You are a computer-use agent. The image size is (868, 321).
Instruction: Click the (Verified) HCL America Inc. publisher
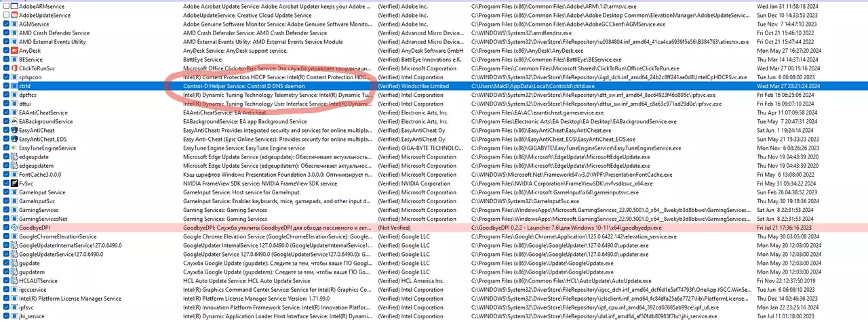coord(412,280)
